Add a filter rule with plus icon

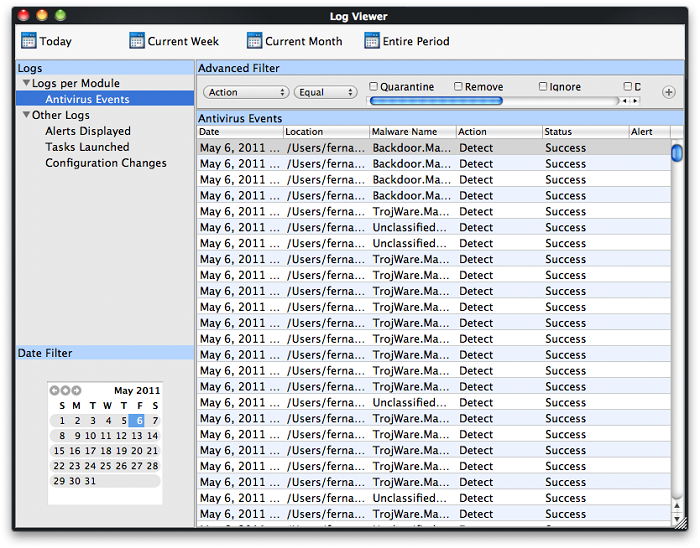(x=669, y=92)
